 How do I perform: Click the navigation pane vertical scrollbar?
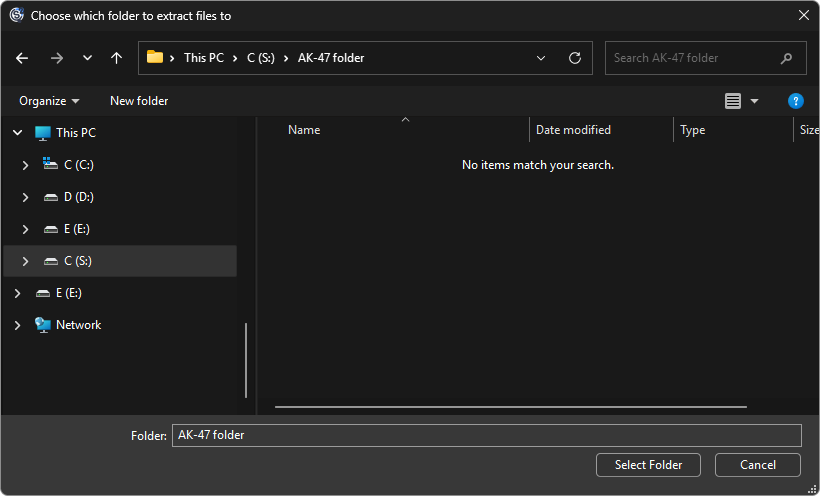(246, 360)
